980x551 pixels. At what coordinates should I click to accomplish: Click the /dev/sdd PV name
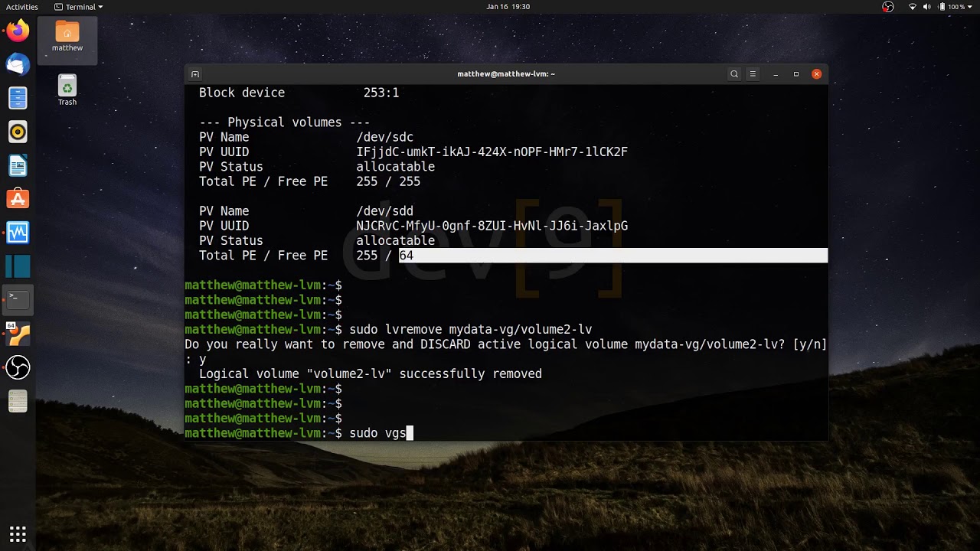click(384, 211)
